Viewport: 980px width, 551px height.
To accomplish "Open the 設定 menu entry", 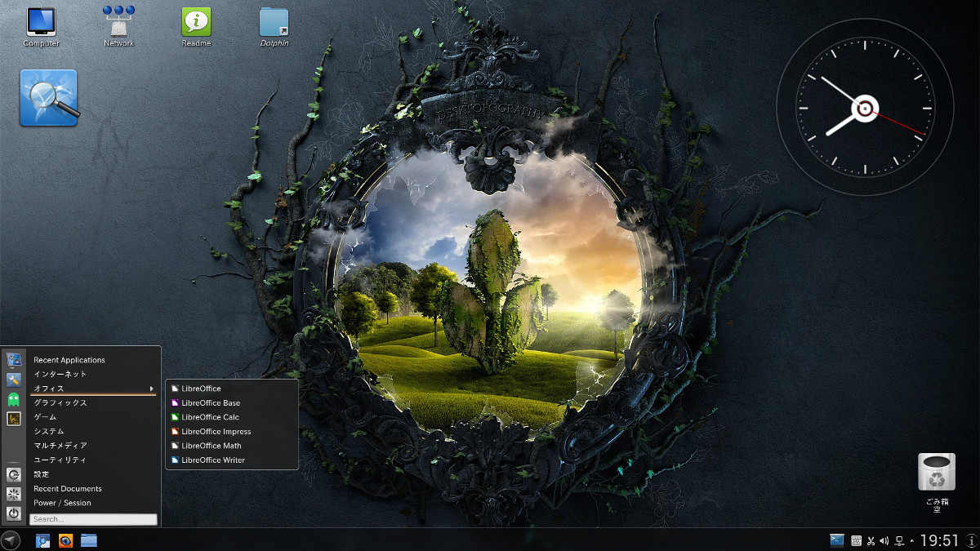I will pyautogui.click(x=93, y=474).
